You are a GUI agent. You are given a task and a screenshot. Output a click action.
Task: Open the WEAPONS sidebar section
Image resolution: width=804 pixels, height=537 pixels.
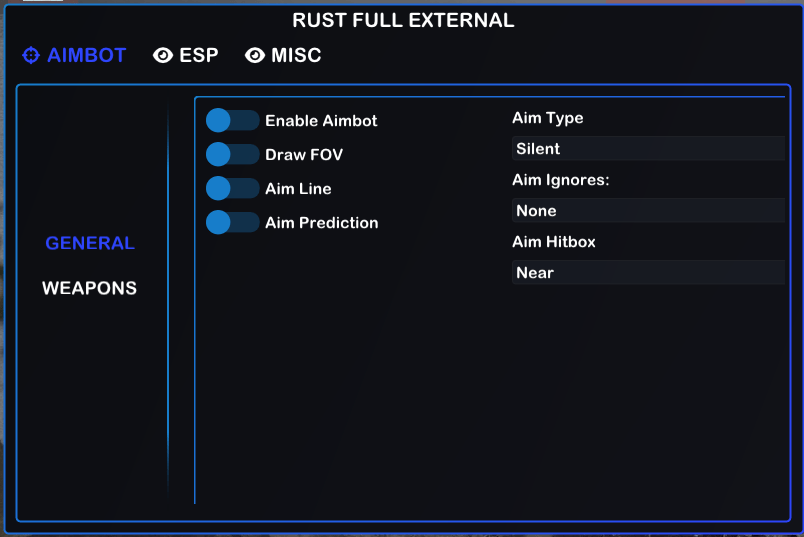coord(89,288)
